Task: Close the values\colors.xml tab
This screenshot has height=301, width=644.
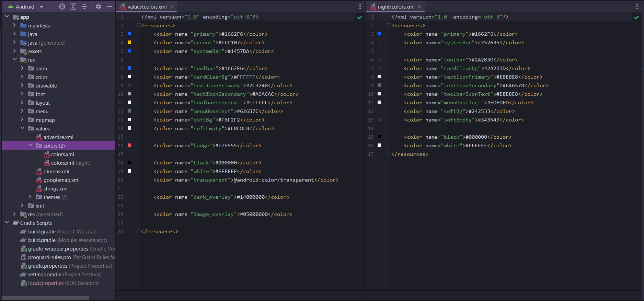Action: [172, 7]
